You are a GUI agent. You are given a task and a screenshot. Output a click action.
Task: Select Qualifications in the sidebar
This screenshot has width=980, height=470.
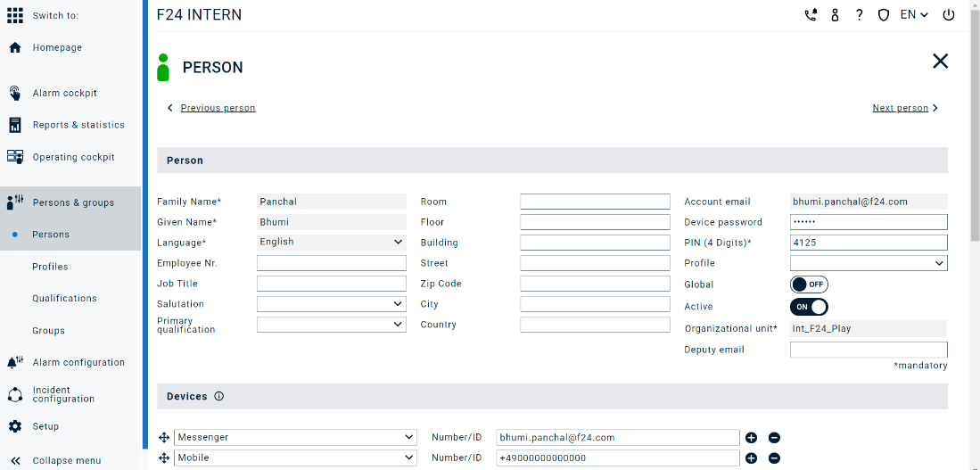[64, 299]
